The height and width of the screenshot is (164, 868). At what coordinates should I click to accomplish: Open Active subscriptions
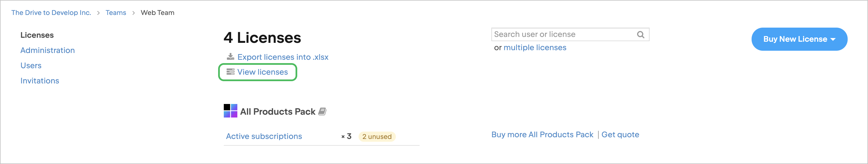(264, 136)
